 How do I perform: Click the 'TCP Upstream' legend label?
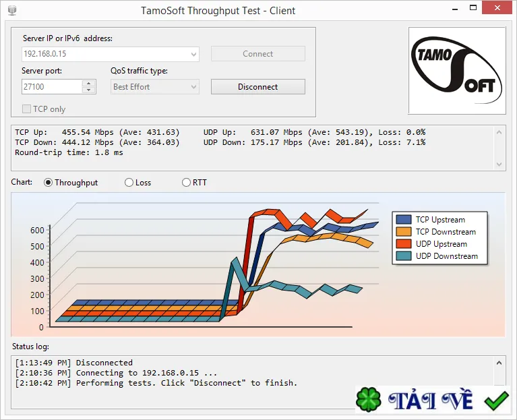pos(440,220)
